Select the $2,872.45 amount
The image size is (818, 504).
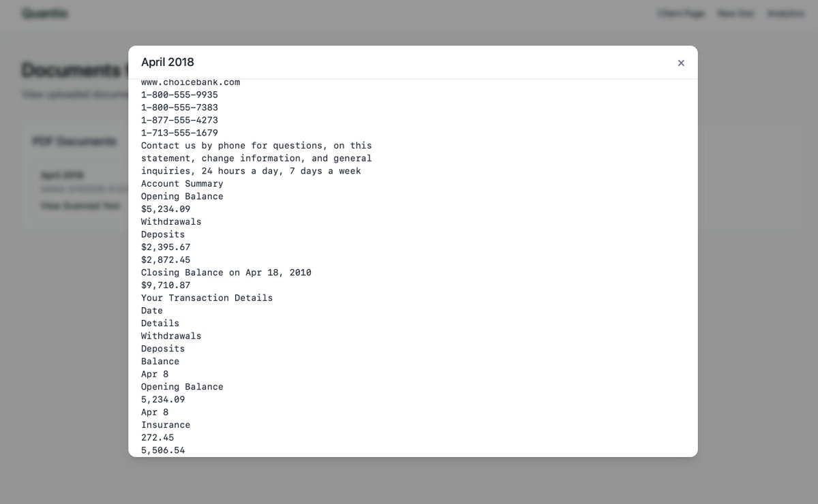[x=166, y=260]
